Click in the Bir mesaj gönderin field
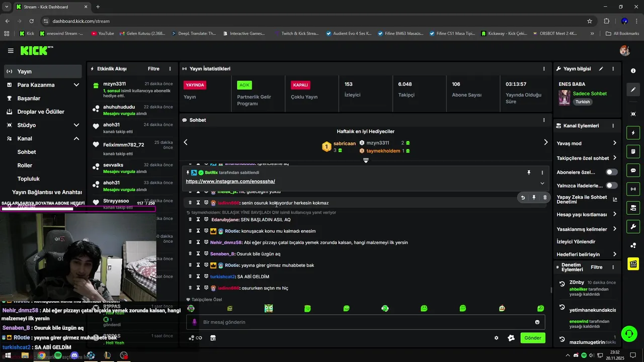The height and width of the screenshot is (362, 644). click(366, 322)
